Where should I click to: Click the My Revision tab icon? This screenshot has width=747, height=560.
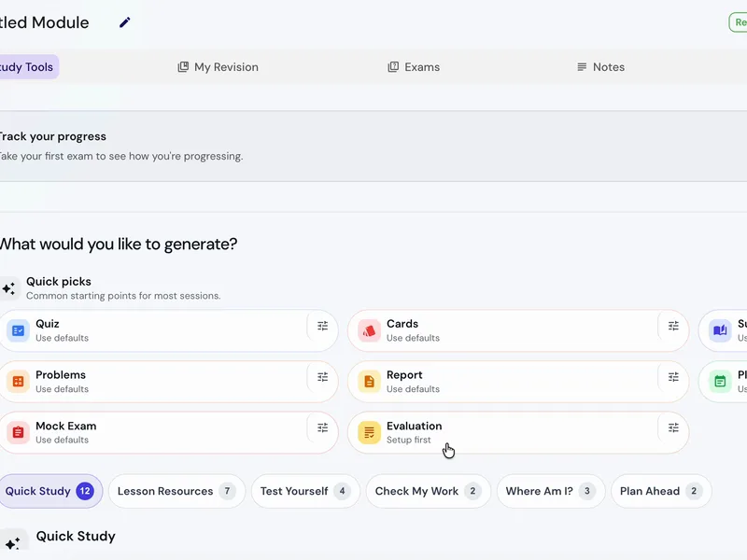[x=183, y=67]
